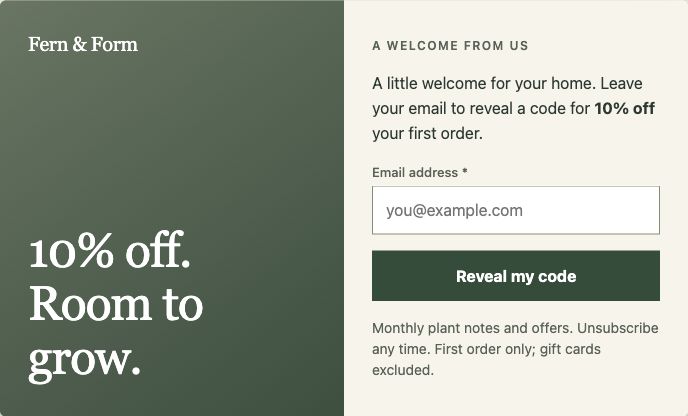Click the A WELCOME FROM US heading

pos(450,46)
